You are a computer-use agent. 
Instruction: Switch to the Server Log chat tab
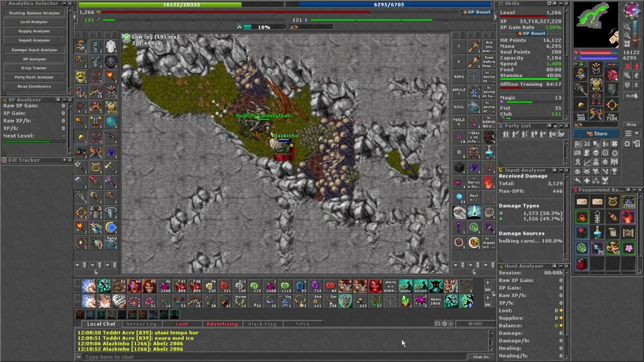tap(141, 324)
